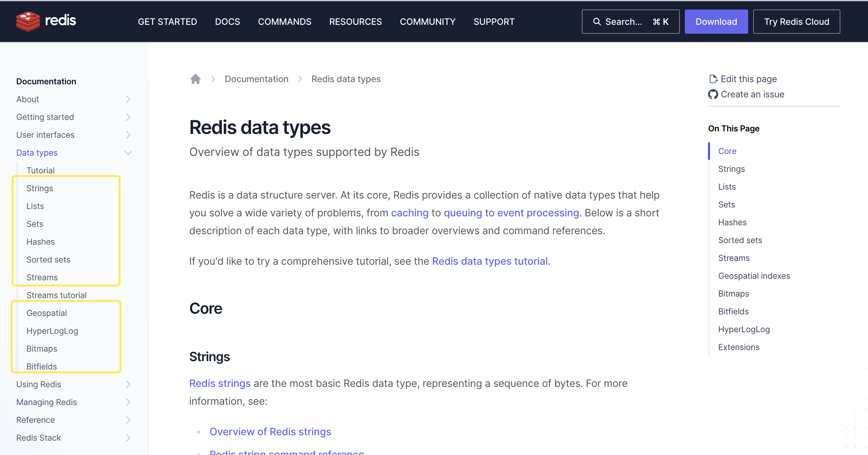Open the SUPPORT menu
The width and height of the screenshot is (868, 455).
pos(494,22)
